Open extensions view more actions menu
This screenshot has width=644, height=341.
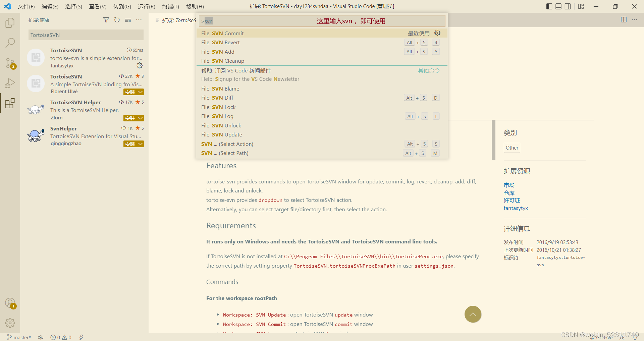[x=139, y=20]
